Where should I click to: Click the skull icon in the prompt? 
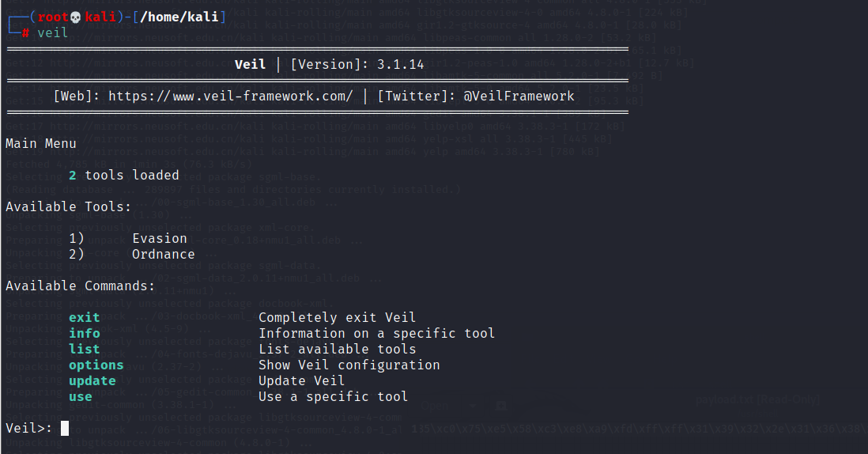click(76, 17)
